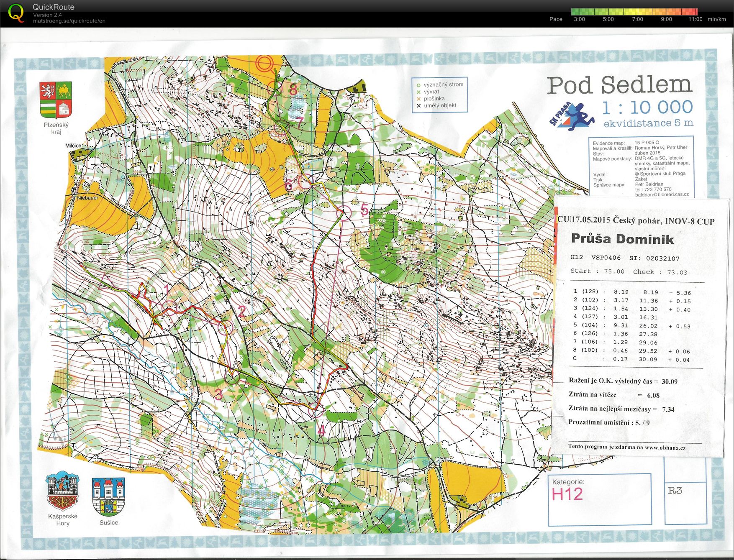The image size is (734, 560).
Task: Select the 3:00 pace label
Action: click(x=579, y=19)
